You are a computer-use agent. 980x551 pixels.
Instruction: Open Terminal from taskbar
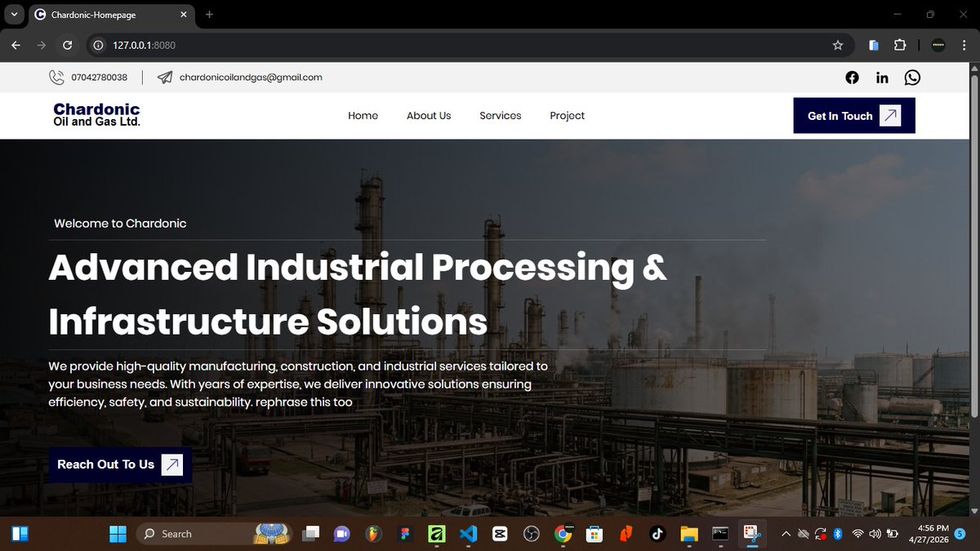[x=720, y=534]
